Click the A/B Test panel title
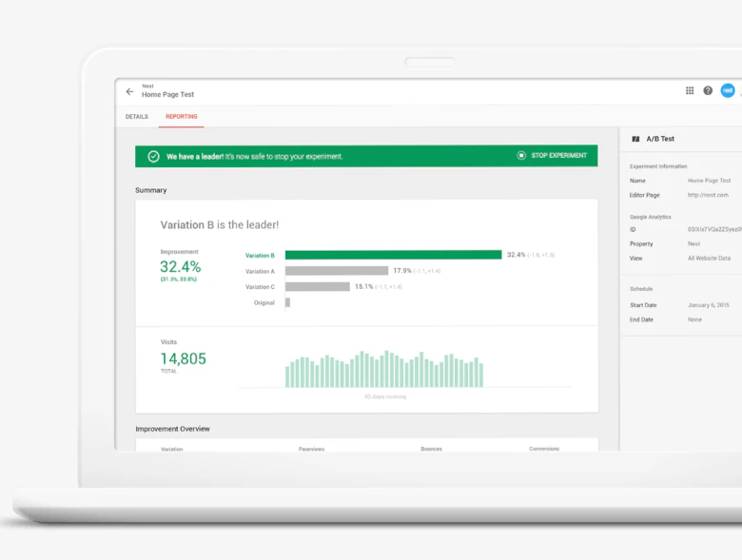This screenshot has width=742, height=560. [x=660, y=139]
